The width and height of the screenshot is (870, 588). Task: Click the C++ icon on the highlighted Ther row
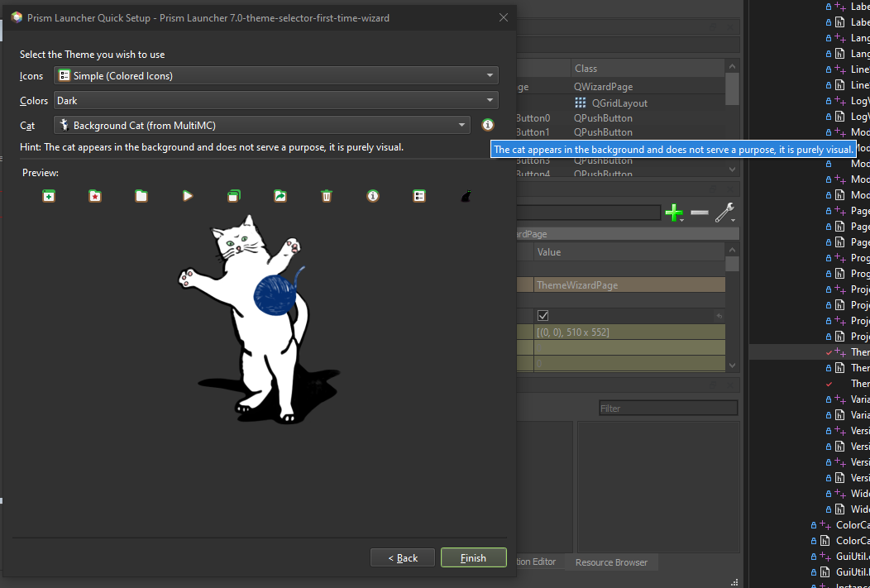(x=840, y=352)
